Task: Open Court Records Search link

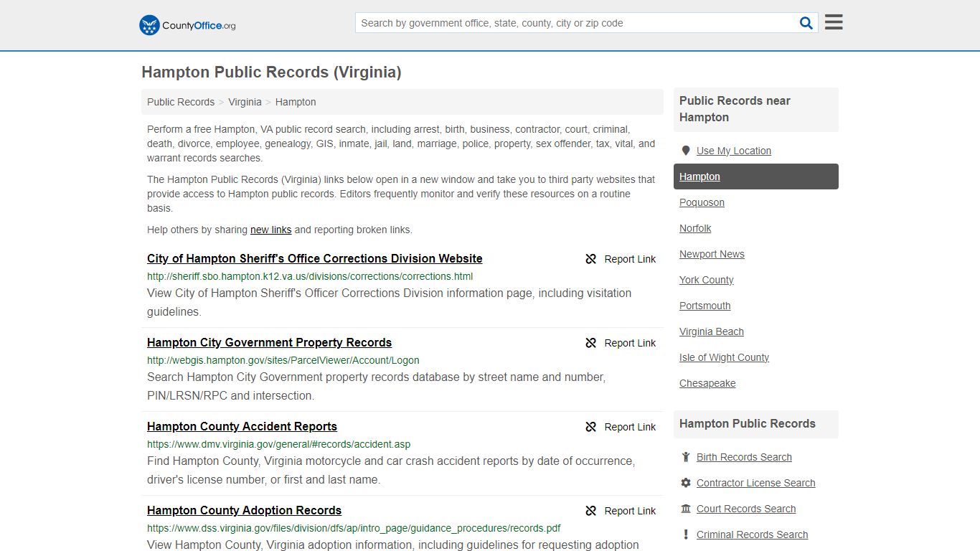Action: click(x=746, y=509)
